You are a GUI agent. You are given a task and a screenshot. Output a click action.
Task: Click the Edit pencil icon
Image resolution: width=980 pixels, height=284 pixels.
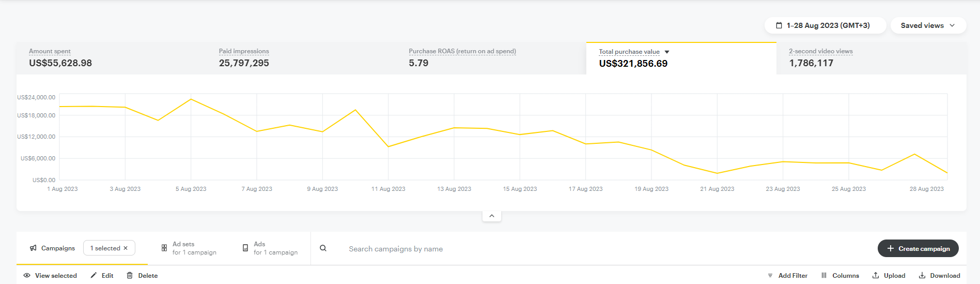tap(94, 276)
